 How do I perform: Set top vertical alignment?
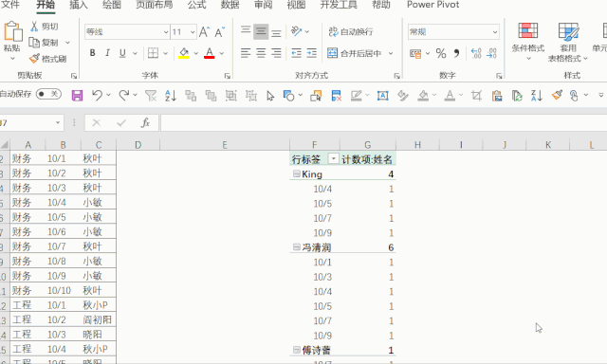pos(246,31)
